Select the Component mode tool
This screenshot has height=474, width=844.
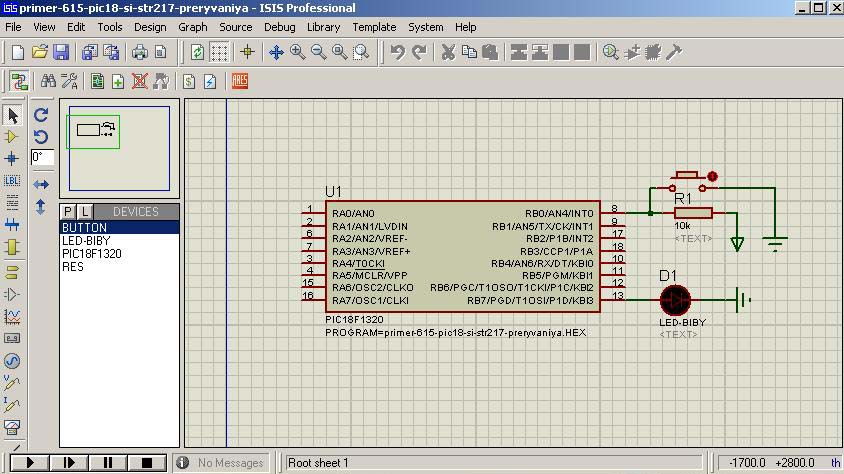[x=12, y=137]
